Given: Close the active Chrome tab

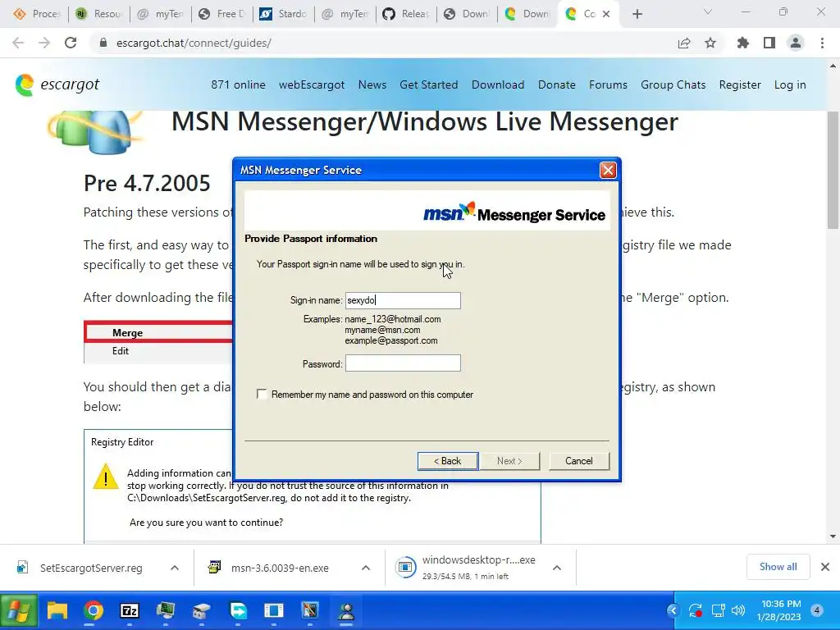Looking at the screenshot, I should pyautogui.click(x=606, y=14).
